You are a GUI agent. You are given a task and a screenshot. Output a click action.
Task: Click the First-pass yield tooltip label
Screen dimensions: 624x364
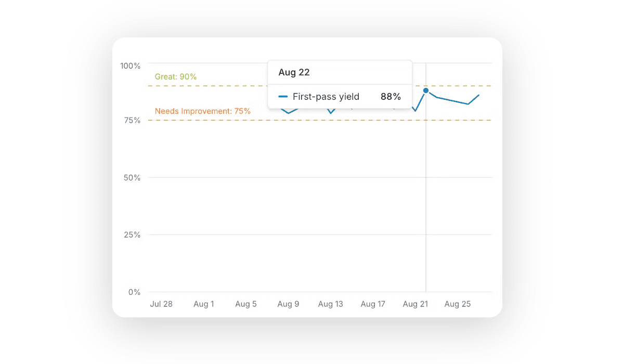326,97
